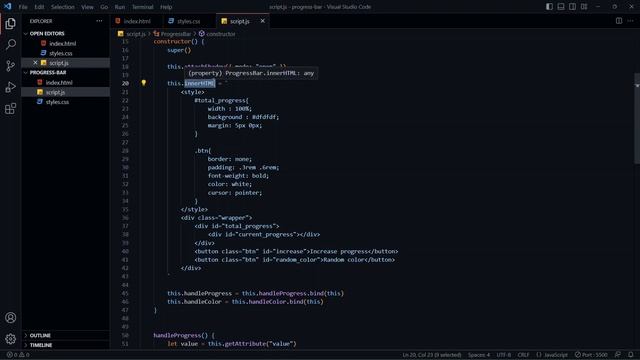Open the Terminal menu
This screenshot has height=360, width=640.
pos(142,7)
